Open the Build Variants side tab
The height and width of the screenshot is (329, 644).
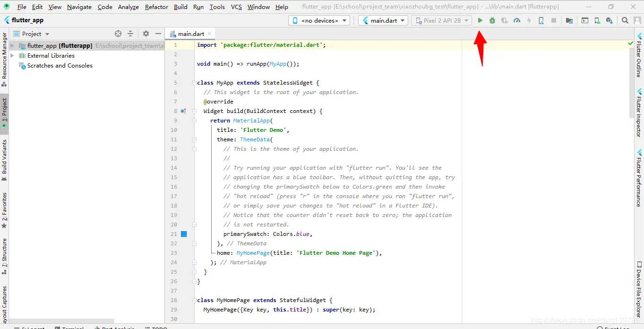[x=4, y=160]
